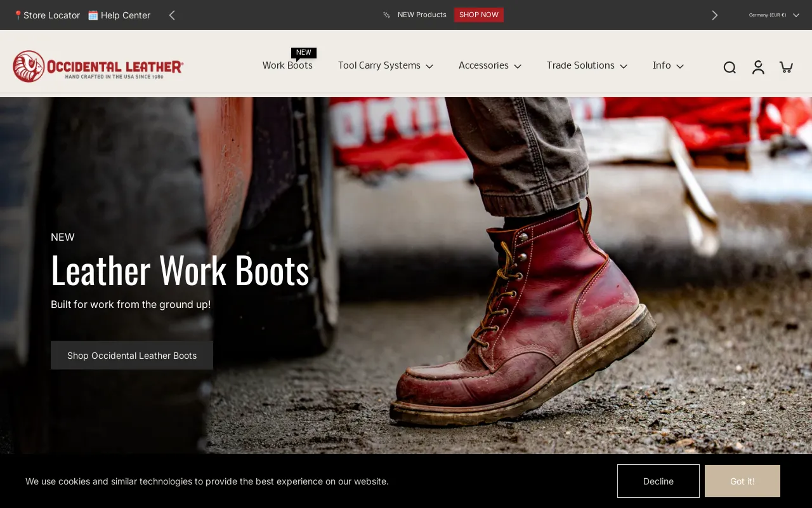The height and width of the screenshot is (508, 812).
Task: Click the account user icon
Action: (x=758, y=67)
